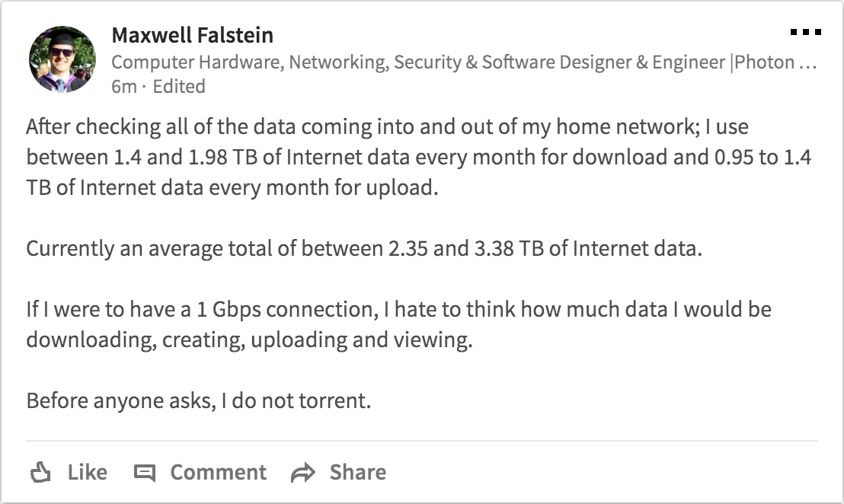
Task: Click the Comment label
Action: pyautogui.click(x=218, y=472)
